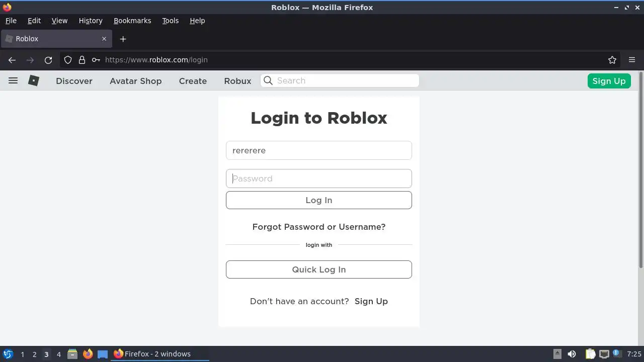The image size is (644, 362).
Task: Go back using browser back arrow
Action: click(12, 60)
